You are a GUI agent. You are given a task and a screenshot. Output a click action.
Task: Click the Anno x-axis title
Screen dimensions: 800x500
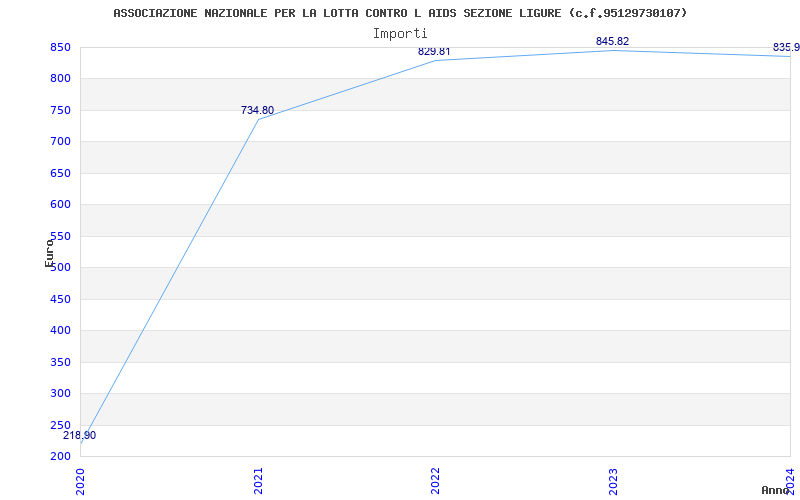pos(777,490)
